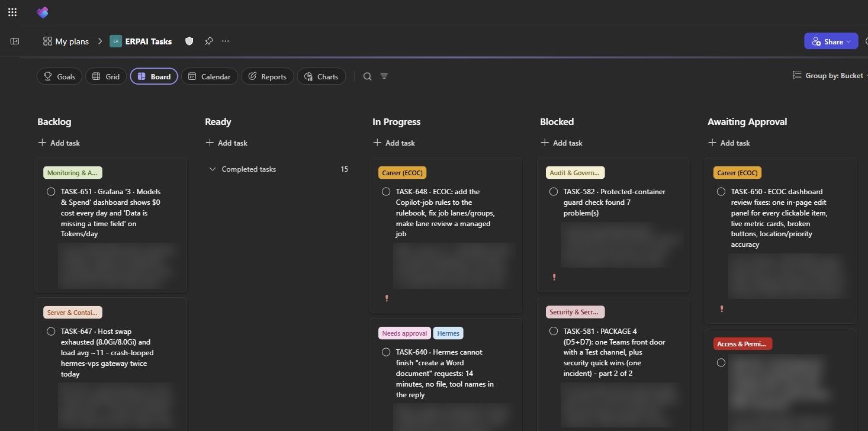
Task: Mark TASK-651 as complete
Action: (51, 192)
